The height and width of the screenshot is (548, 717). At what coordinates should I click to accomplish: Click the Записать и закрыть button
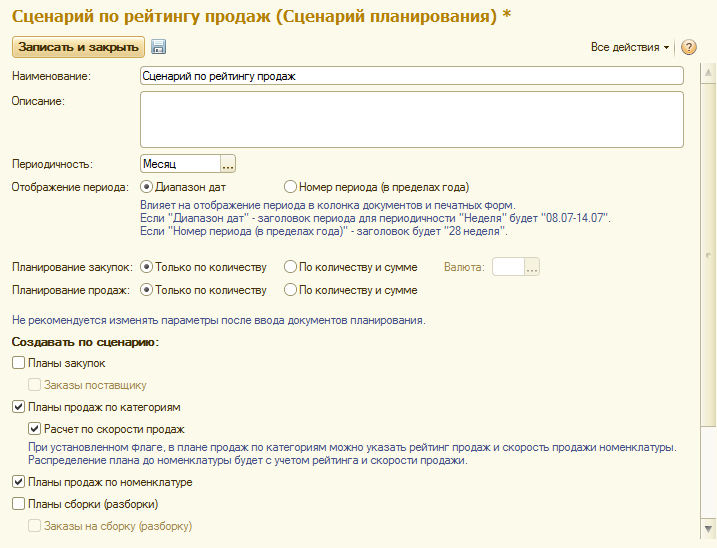tap(78, 47)
